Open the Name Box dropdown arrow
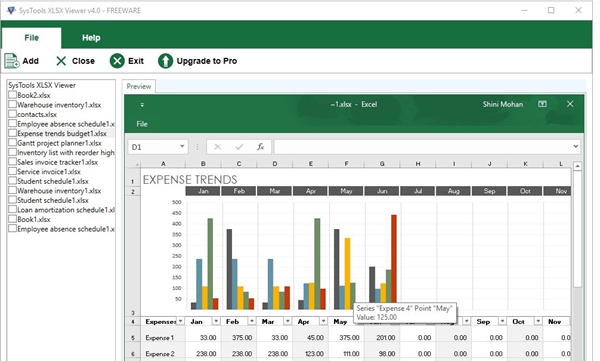This screenshot has width=600, height=361. click(x=182, y=147)
